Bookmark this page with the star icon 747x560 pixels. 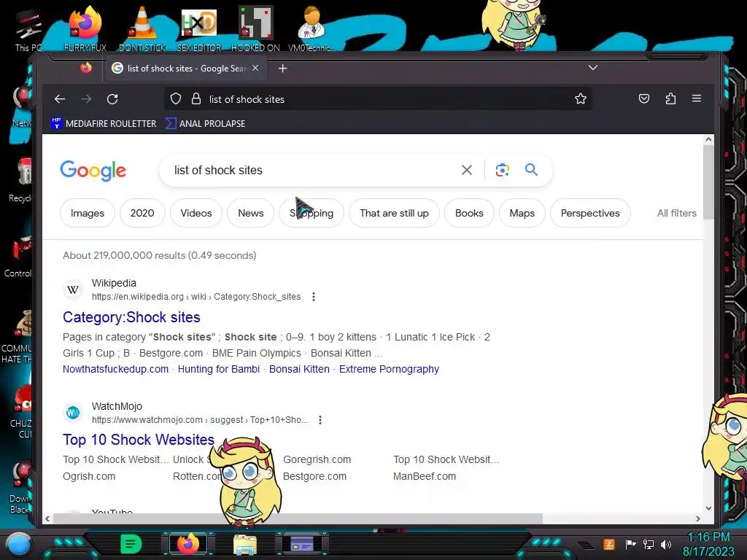580,99
